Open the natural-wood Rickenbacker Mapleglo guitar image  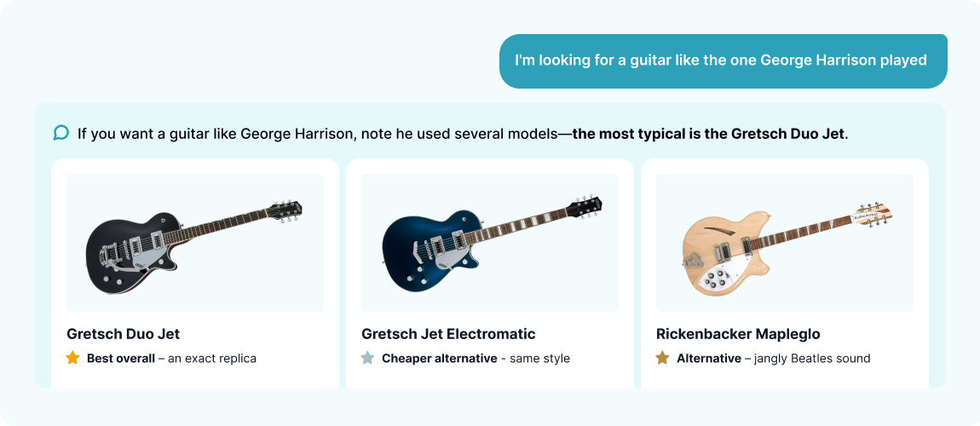tap(785, 243)
